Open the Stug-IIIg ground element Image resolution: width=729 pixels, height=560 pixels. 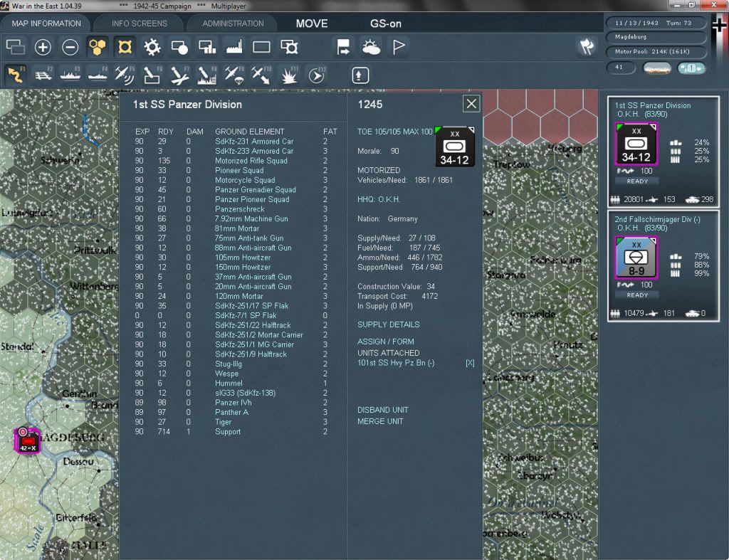click(x=229, y=364)
